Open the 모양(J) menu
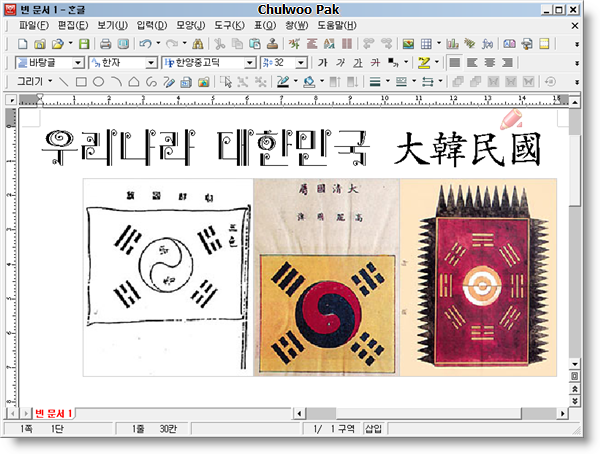 191,25
